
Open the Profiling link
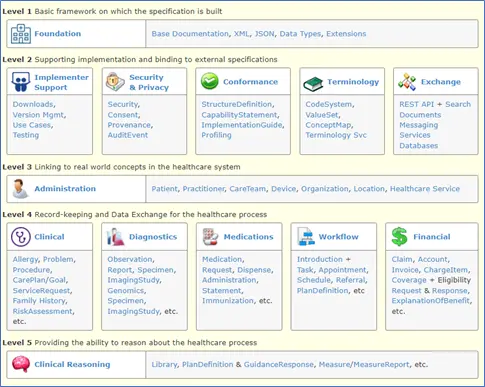pos(216,135)
